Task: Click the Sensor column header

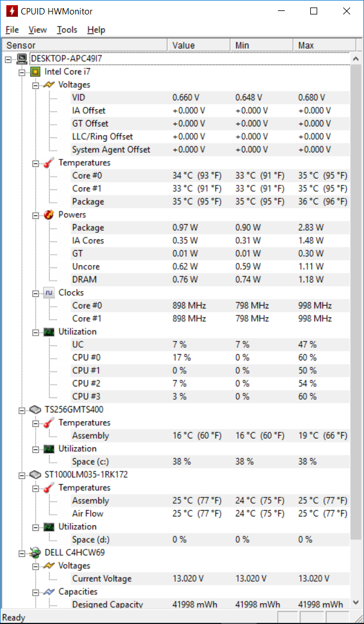Action: (85, 46)
